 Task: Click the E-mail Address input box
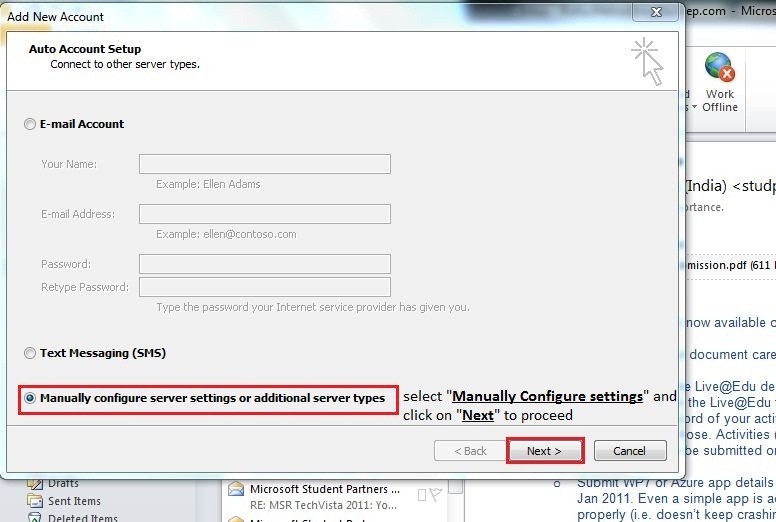click(265, 214)
